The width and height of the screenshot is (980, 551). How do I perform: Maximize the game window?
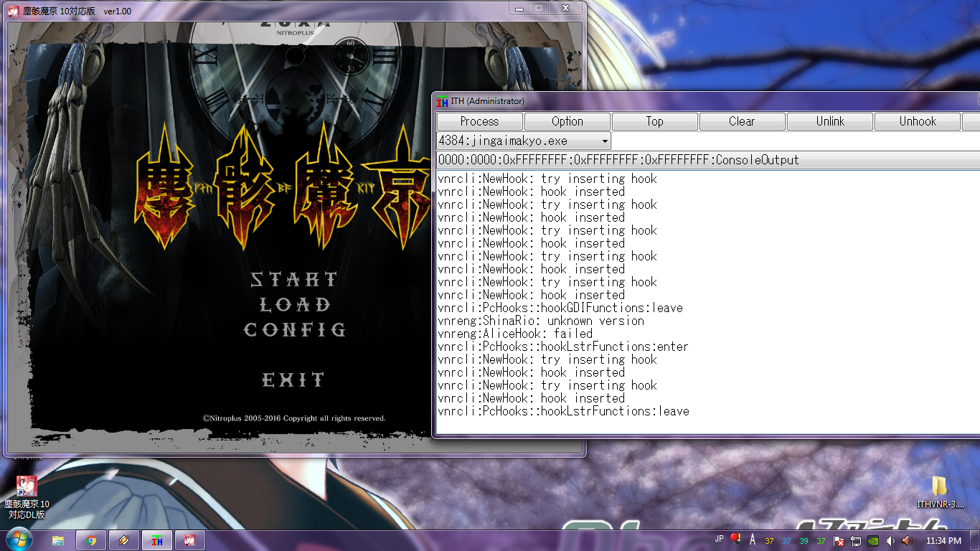coord(539,8)
